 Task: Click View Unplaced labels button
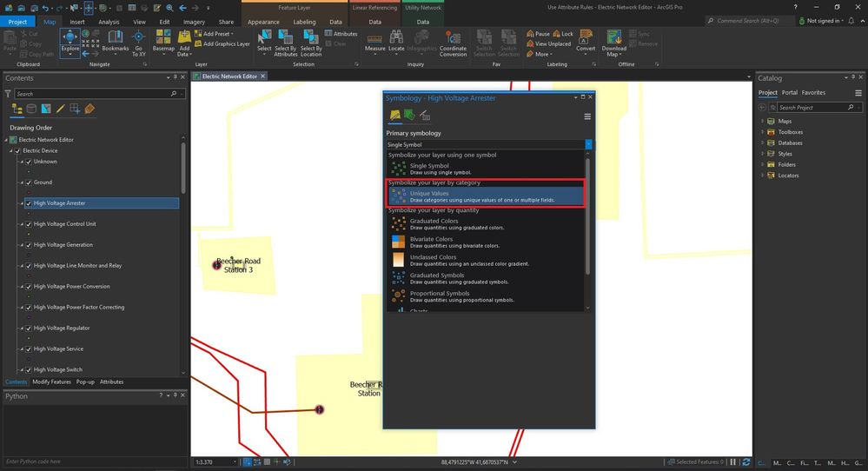point(548,43)
